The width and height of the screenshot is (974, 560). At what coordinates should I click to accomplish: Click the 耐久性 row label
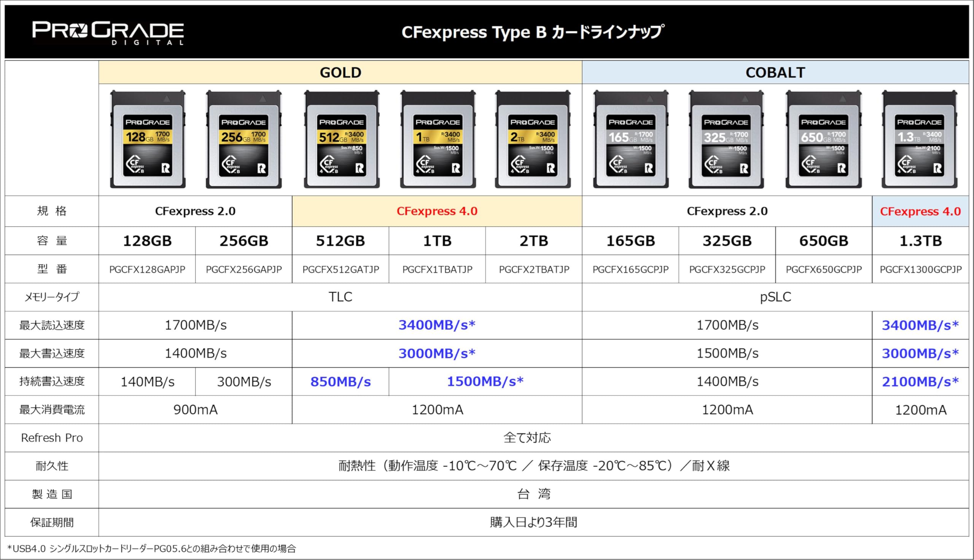(x=52, y=466)
